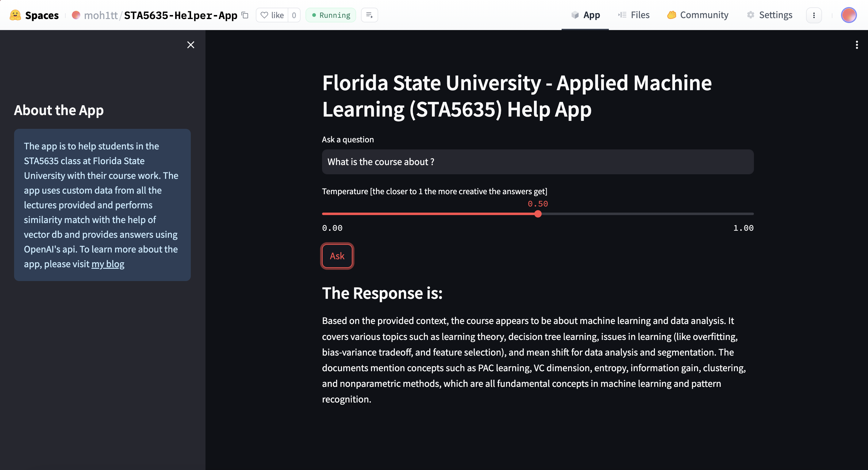The height and width of the screenshot is (470, 868).
Task: Click the temperature slider handle at 0.50
Action: click(x=538, y=214)
